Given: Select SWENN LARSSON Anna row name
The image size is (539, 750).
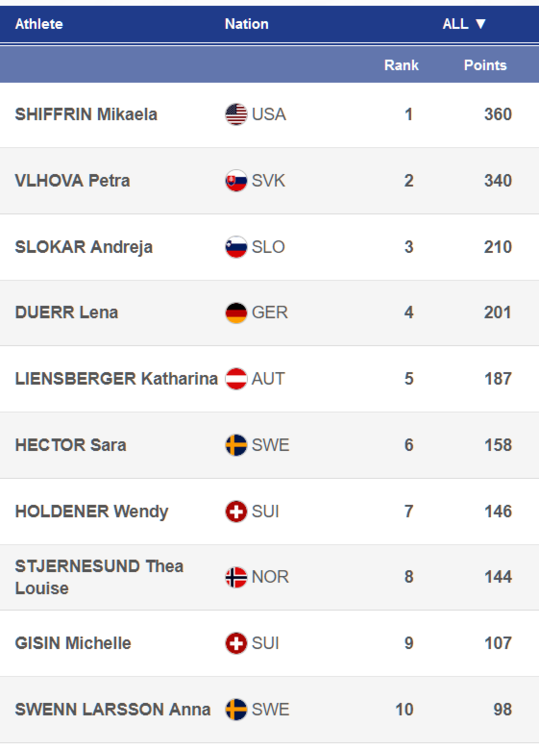Looking at the screenshot, I should [x=112, y=709].
